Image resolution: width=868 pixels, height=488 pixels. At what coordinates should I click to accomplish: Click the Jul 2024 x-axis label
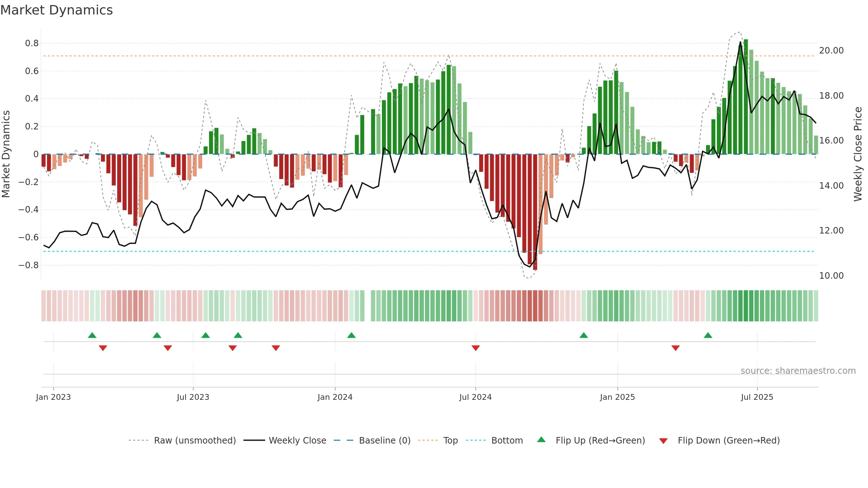tap(476, 397)
